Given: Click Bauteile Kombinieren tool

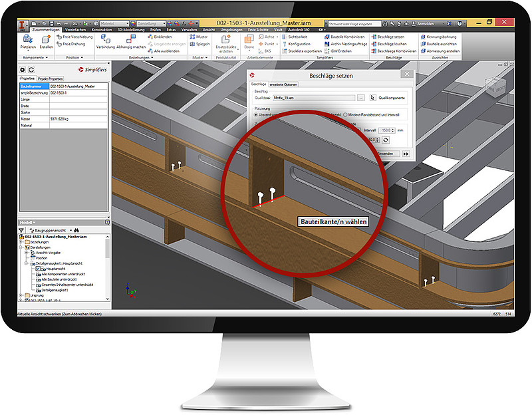Looking at the screenshot, I should point(344,37).
